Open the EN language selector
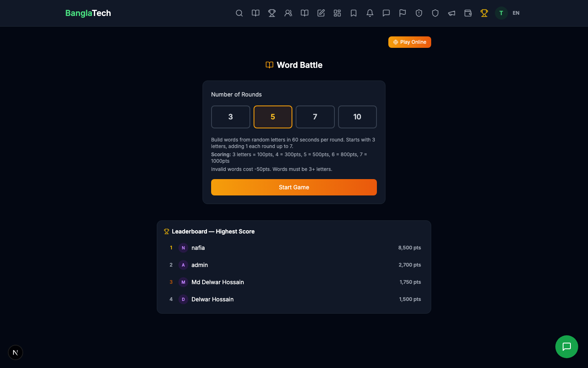The height and width of the screenshot is (368, 588). (516, 13)
